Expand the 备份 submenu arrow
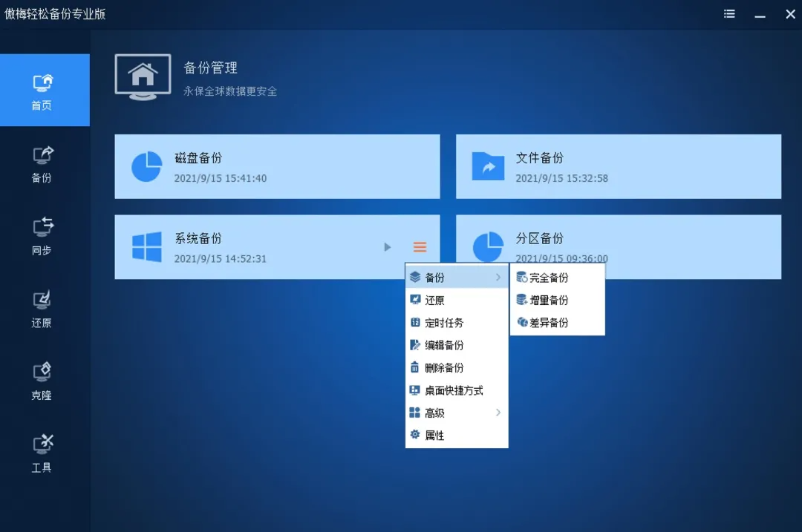This screenshot has width=802, height=532. (498, 277)
